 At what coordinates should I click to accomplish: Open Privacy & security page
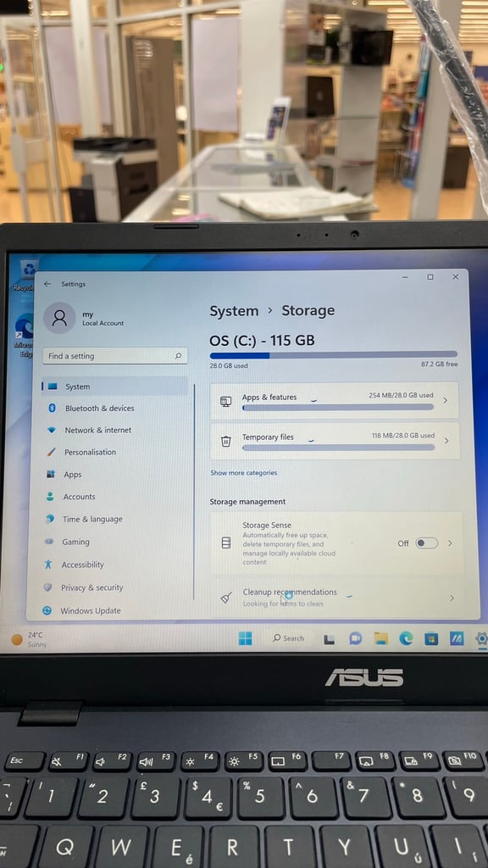click(91, 588)
